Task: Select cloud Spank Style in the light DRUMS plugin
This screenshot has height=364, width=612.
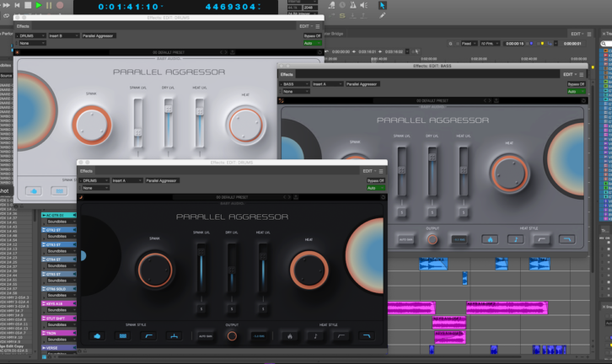Action: pyautogui.click(x=34, y=191)
